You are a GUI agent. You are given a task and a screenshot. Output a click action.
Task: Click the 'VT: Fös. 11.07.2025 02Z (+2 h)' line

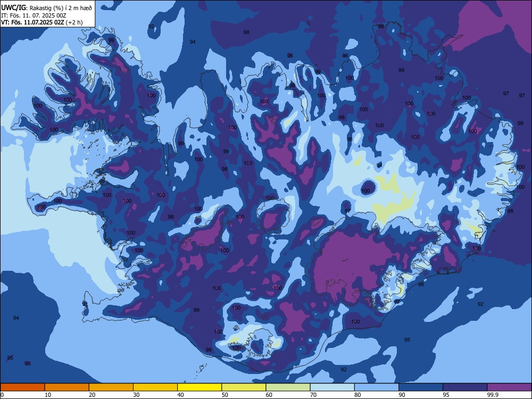[41, 22]
